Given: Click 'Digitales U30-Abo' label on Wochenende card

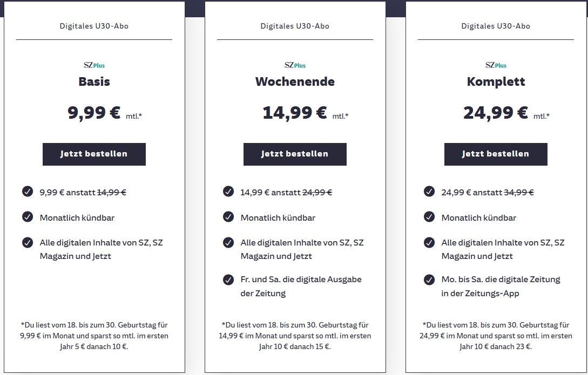Looking at the screenshot, I should tap(295, 26).
